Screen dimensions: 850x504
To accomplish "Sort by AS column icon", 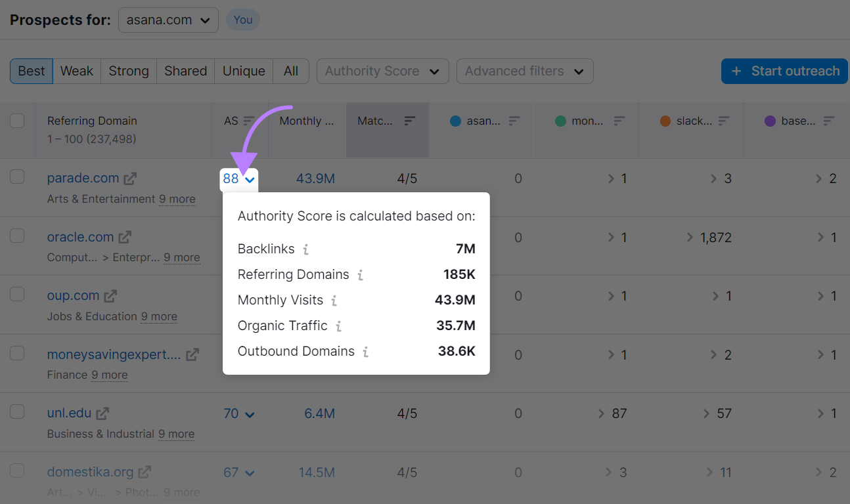I will 249,121.
